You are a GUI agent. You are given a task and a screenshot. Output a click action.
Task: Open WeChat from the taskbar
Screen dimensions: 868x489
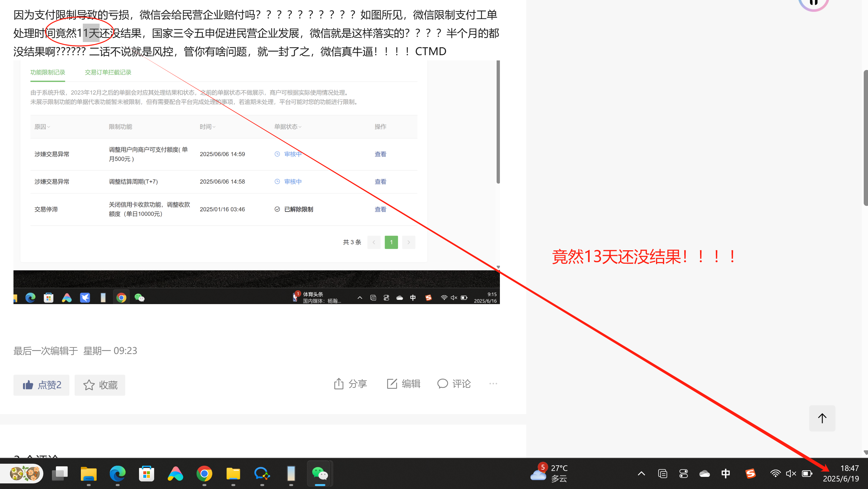click(319, 474)
